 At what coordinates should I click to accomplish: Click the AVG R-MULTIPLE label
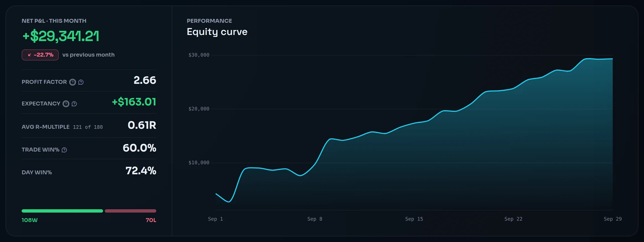(46, 127)
